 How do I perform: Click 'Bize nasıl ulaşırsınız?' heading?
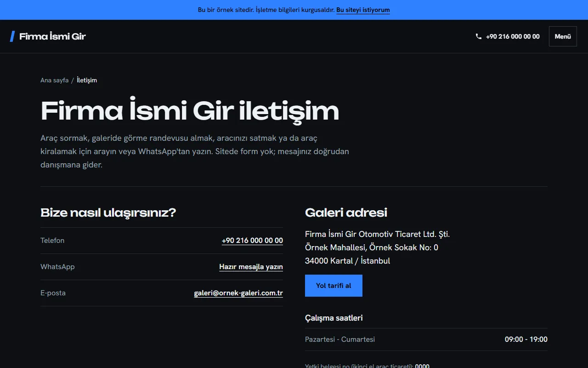click(108, 213)
